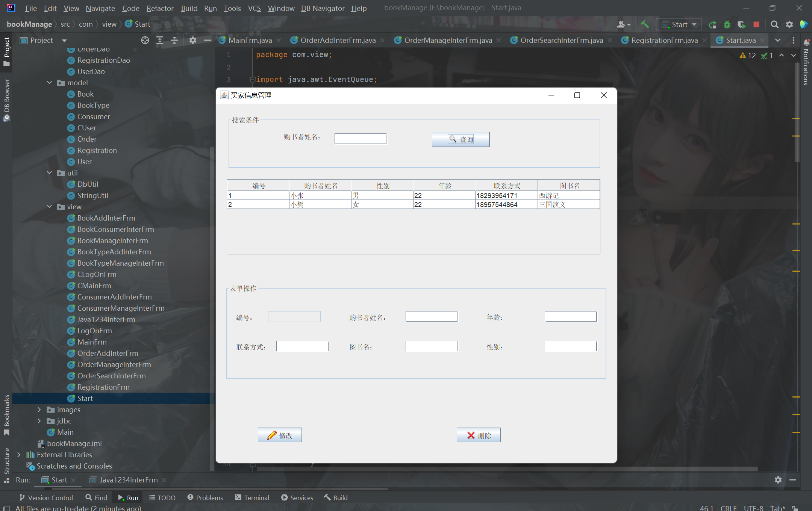Switch to Java1234InterFrm run tab
This screenshot has width=812, height=511.
coord(129,480)
